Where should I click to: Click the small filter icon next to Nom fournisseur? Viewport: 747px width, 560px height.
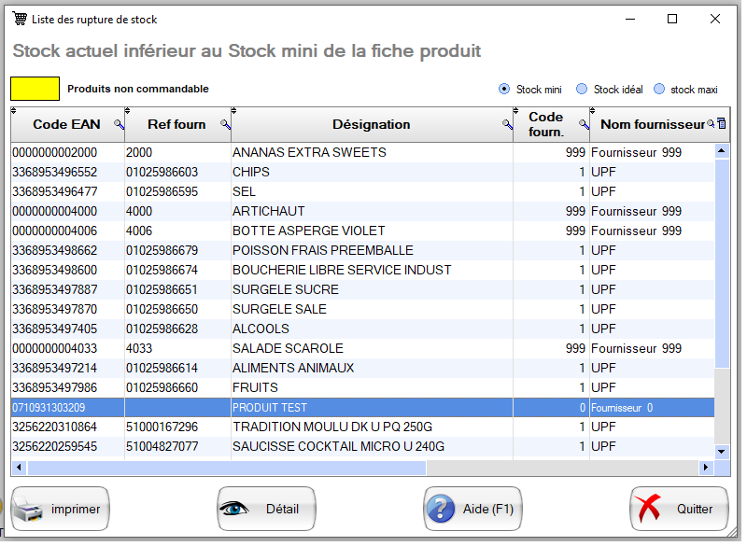[x=720, y=124]
